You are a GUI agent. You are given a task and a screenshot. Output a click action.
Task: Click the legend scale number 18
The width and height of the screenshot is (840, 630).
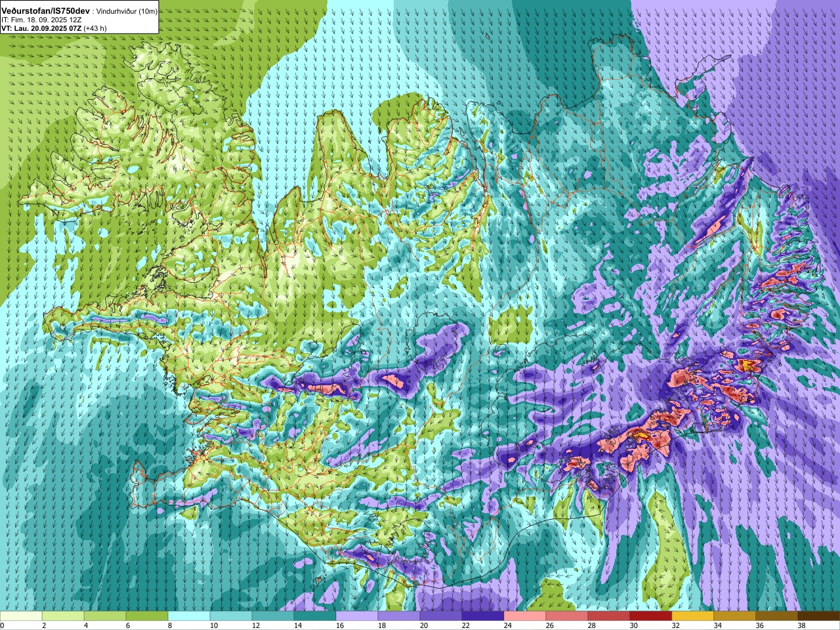click(382, 625)
